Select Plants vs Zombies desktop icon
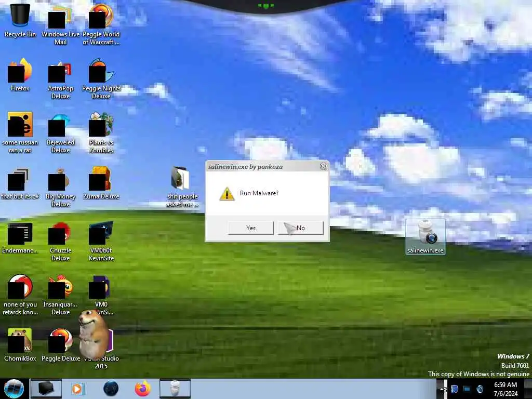The image size is (532, 399). tap(101, 133)
